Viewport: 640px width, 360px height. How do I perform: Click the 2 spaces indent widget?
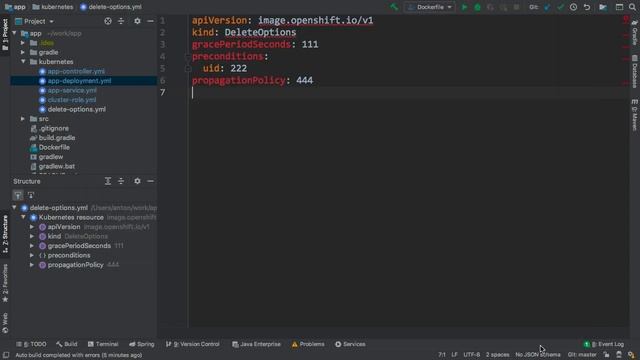497,355
